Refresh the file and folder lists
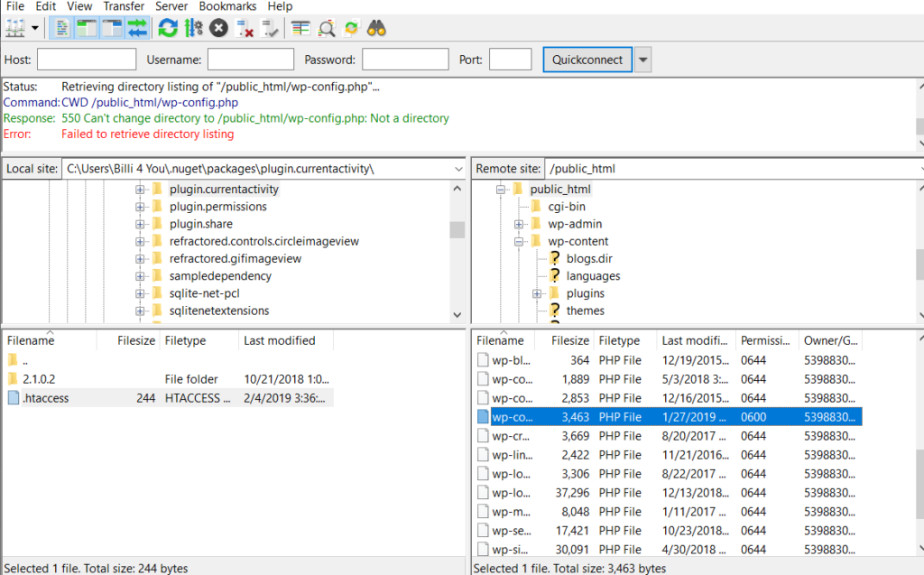This screenshot has width=924, height=575. coord(168,28)
